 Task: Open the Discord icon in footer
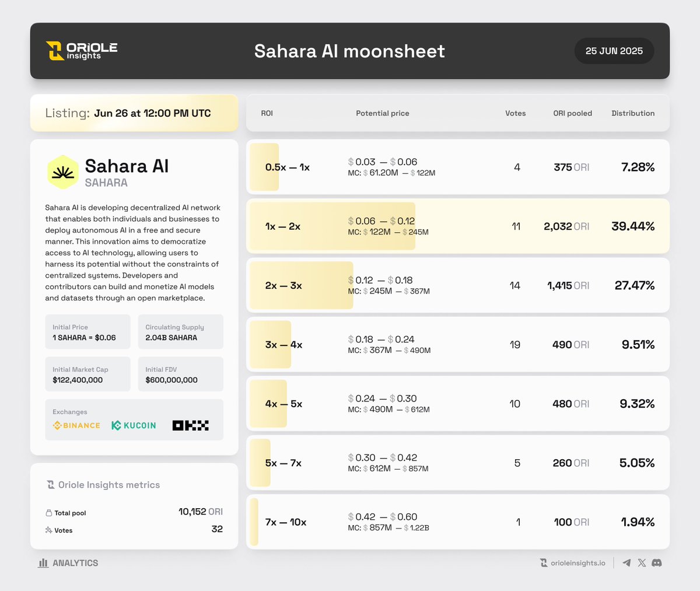click(x=657, y=563)
